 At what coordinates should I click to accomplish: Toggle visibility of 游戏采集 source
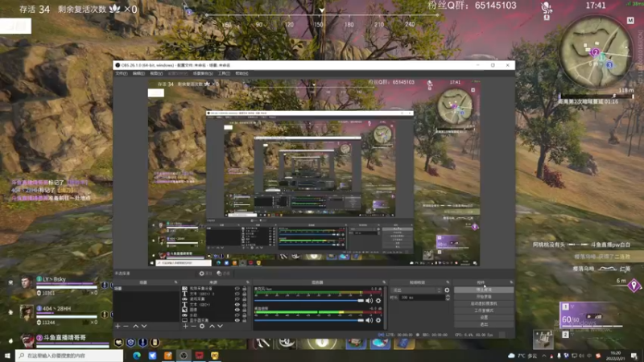[x=237, y=299]
